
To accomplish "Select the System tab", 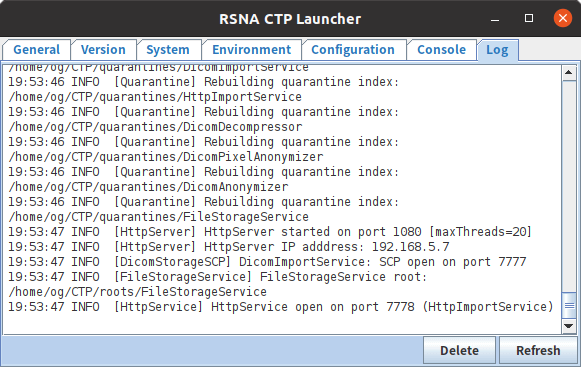I will click(x=168, y=50).
